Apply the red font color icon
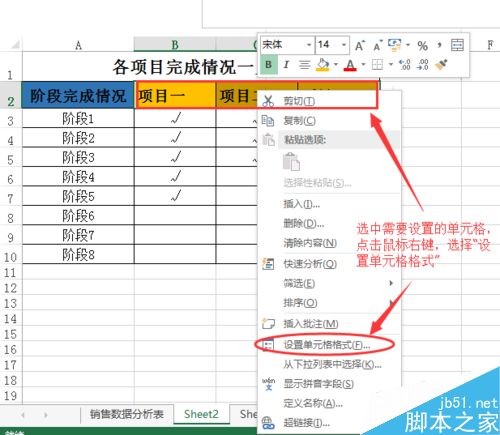 click(x=350, y=65)
